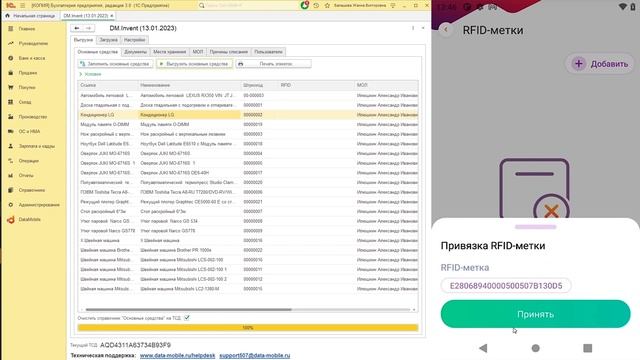Screen dimensions: 640x360
Task: Open the Зарплата и кадры section
Action: click(36, 146)
